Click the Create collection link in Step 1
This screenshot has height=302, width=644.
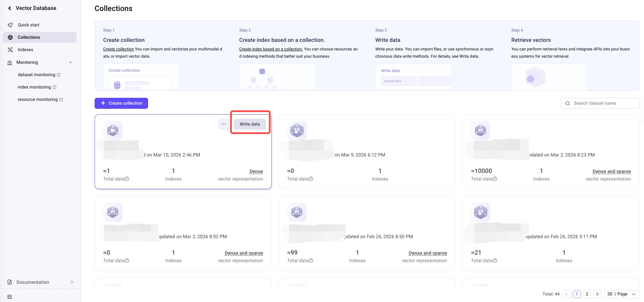(118, 49)
